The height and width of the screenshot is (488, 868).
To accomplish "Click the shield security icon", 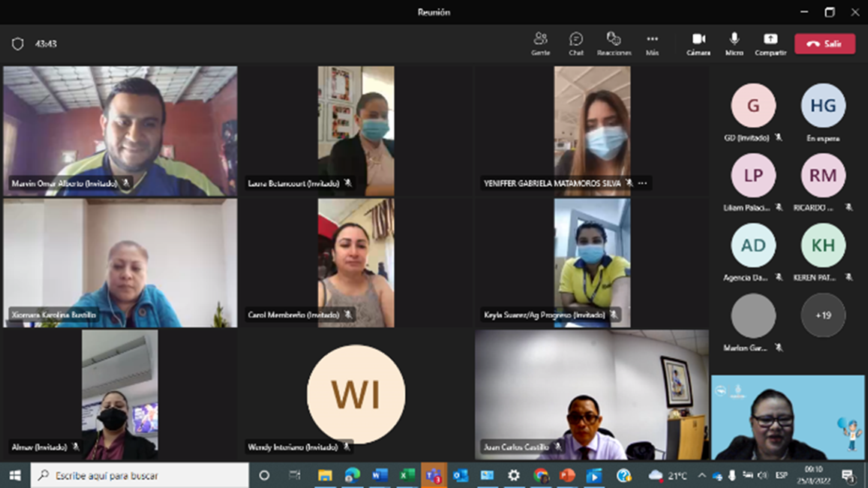I will [x=18, y=44].
